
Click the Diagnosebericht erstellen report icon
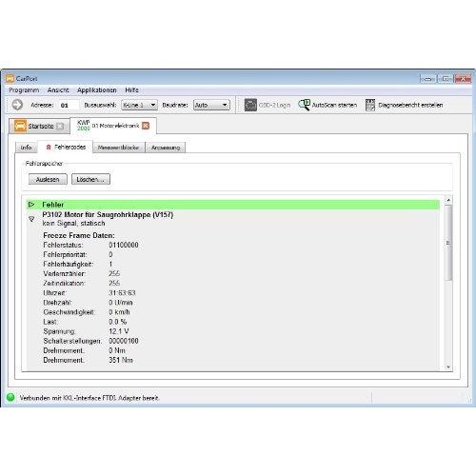[x=370, y=105]
